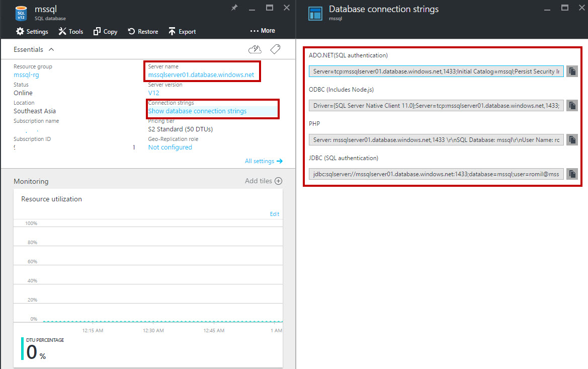Minimize the mssql blade

(x=252, y=9)
